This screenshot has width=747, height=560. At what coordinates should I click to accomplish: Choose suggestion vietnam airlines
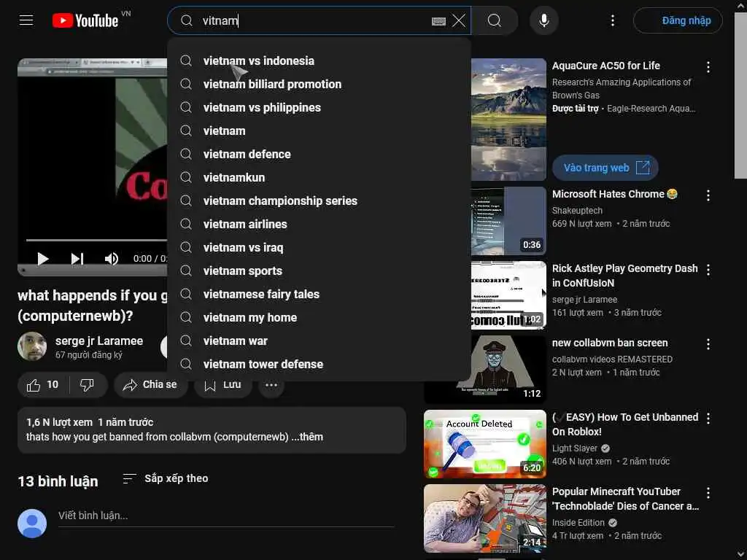(320, 225)
